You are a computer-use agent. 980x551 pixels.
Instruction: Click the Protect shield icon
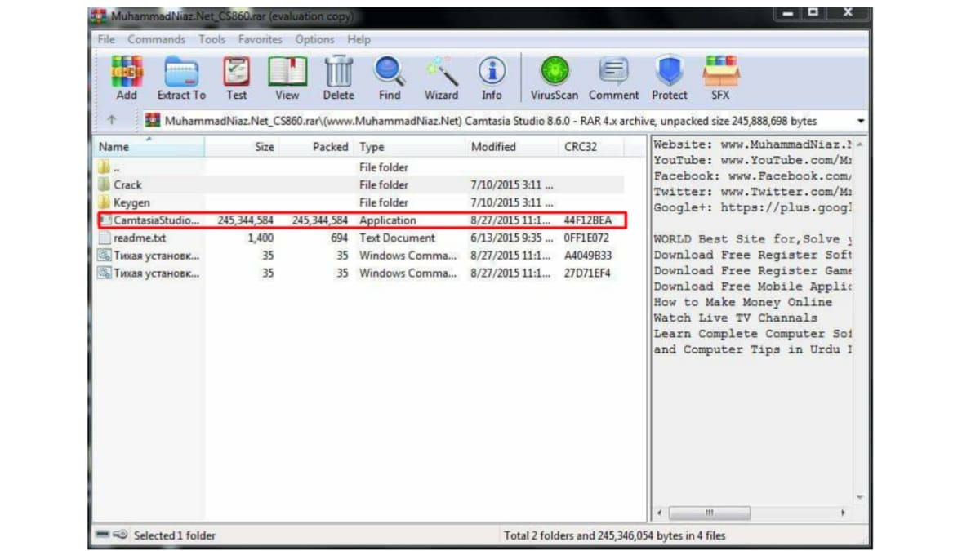click(670, 72)
